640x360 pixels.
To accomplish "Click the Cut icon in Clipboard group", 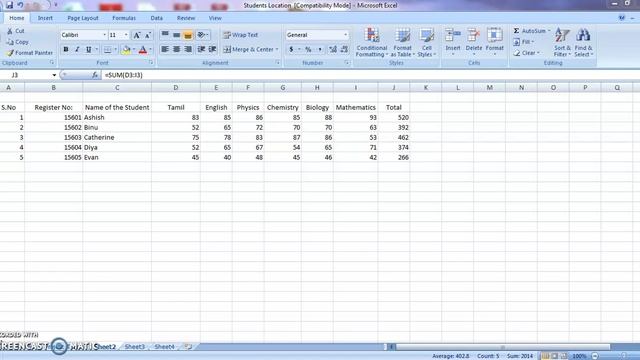I will coord(10,31).
